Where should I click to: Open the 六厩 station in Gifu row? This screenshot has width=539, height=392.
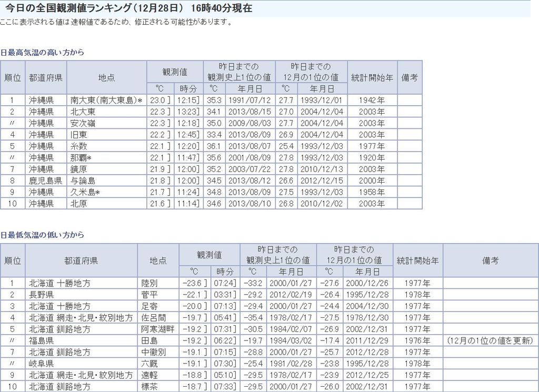point(149,364)
